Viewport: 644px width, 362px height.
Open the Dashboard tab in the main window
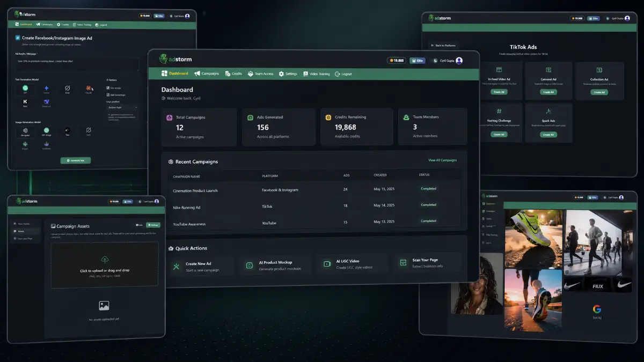pos(175,73)
